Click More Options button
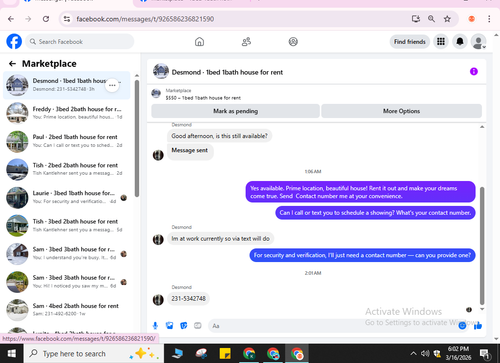The height and width of the screenshot is (363, 500). [401, 111]
